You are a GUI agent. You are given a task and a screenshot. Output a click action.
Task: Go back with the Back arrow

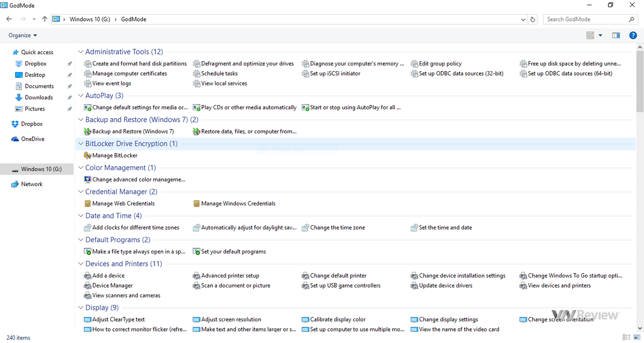pyautogui.click(x=9, y=19)
